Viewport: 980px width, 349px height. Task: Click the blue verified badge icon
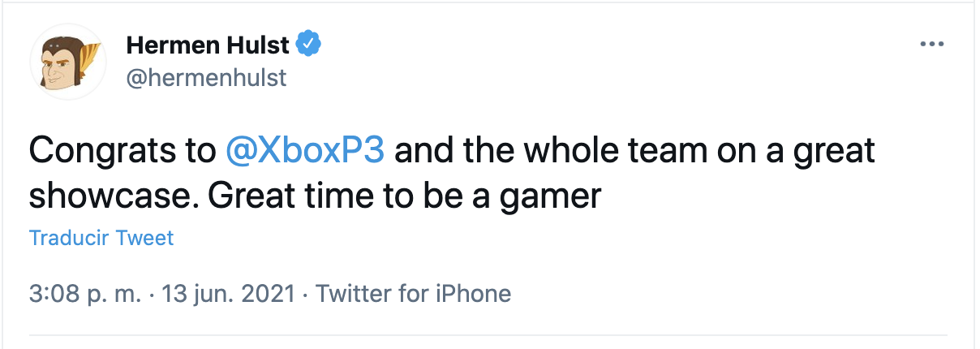click(309, 46)
